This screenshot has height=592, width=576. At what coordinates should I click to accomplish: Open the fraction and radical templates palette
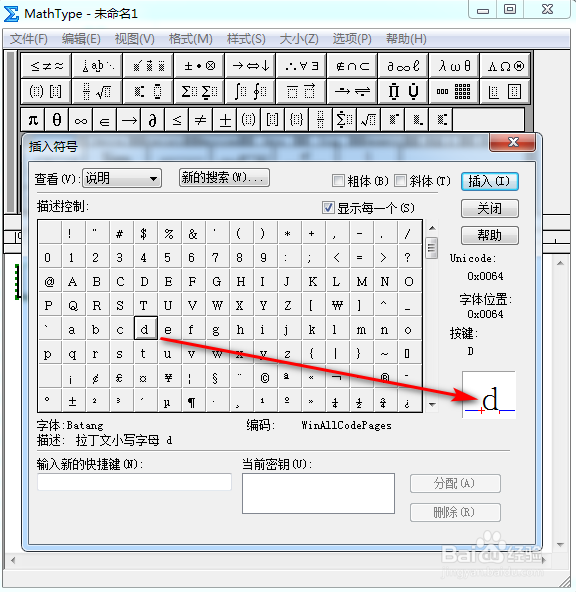97,91
